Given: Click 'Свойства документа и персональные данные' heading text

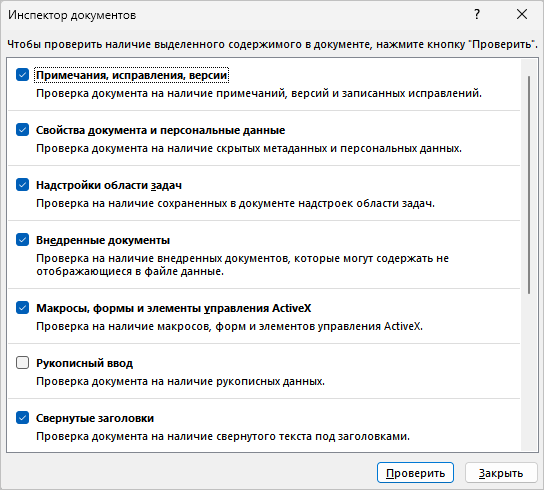Looking at the screenshot, I should [x=161, y=130].
